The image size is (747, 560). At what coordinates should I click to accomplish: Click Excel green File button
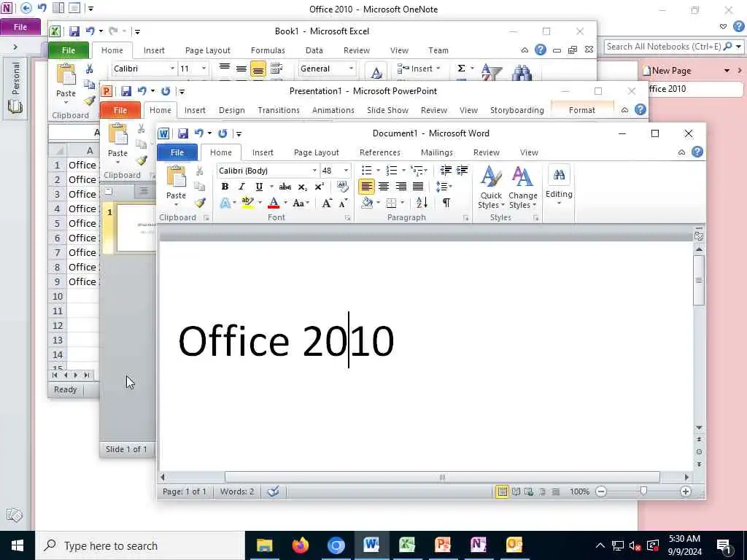pyautogui.click(x=69, y=50)
